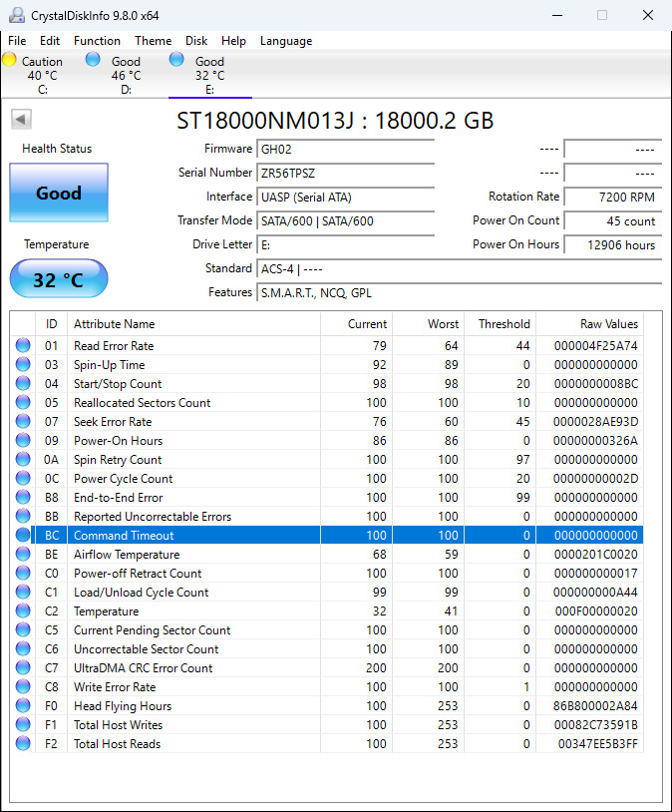Click status orb of Spin Retry Count row
The width and height of the screenshot is (672, 812).
23,459
